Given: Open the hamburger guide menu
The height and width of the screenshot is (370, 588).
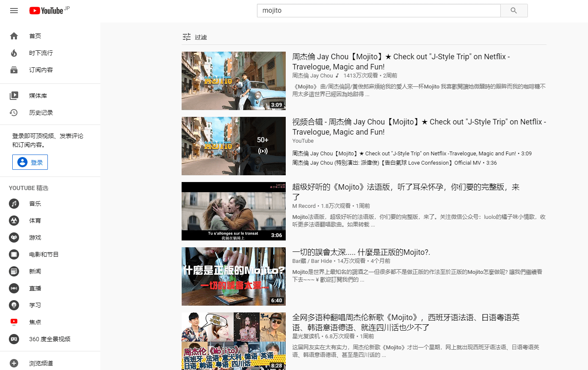Looking at the screenshot, I should tap(14, 11).
